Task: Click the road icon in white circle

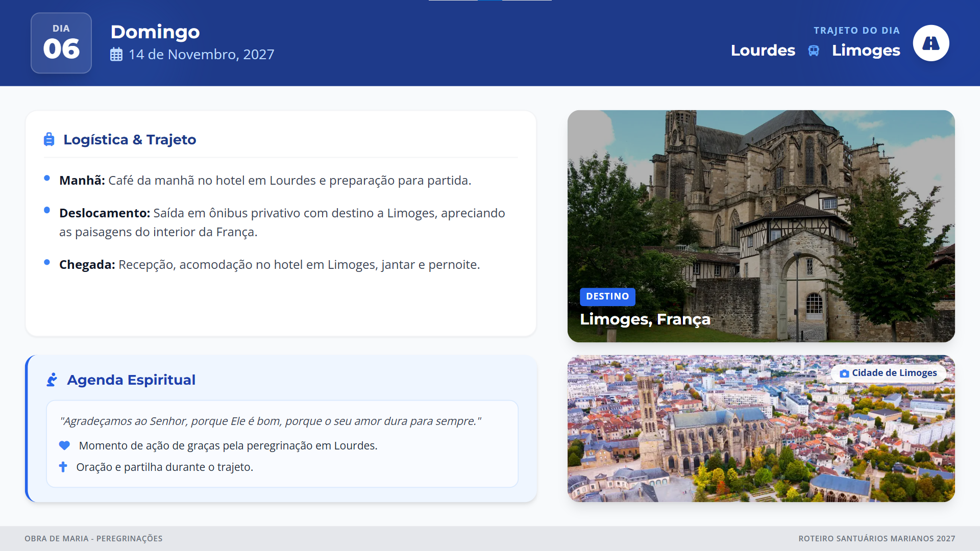Action: [930, 43]
